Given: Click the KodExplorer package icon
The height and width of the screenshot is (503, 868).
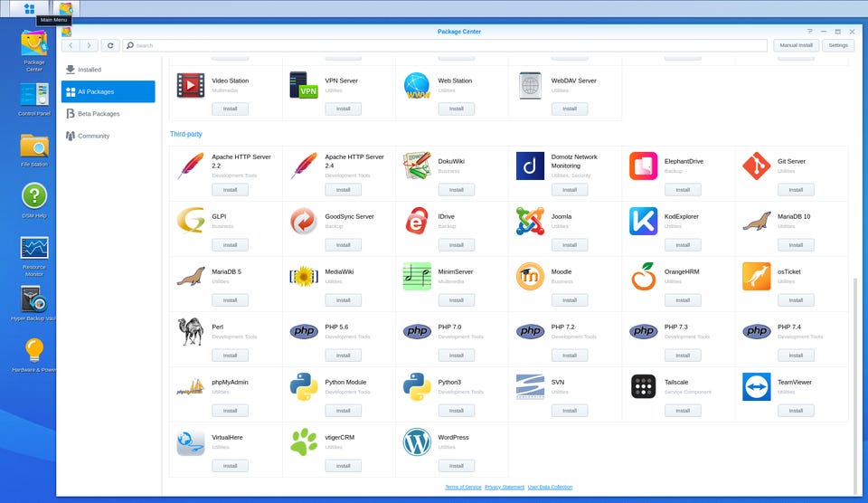Looking at the screenshot, I should tap(643, 221).
